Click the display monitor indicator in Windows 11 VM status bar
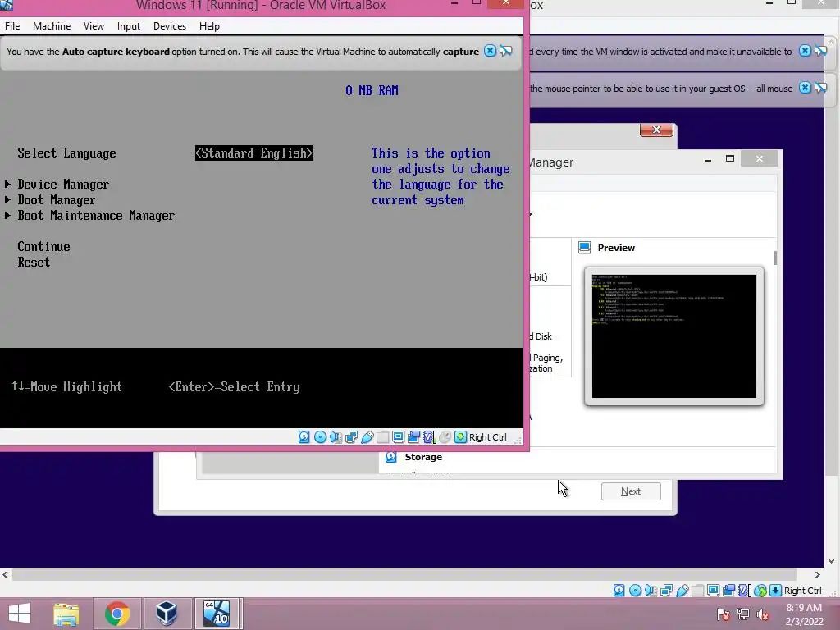The image size is (840, 630). pyautogui.click(x=398, y=437)
